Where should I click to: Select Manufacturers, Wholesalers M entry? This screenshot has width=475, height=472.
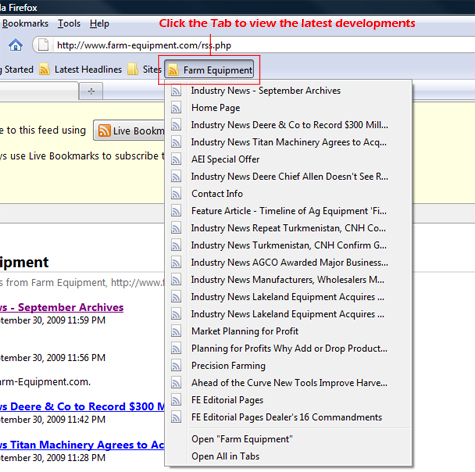coord(289,280)
